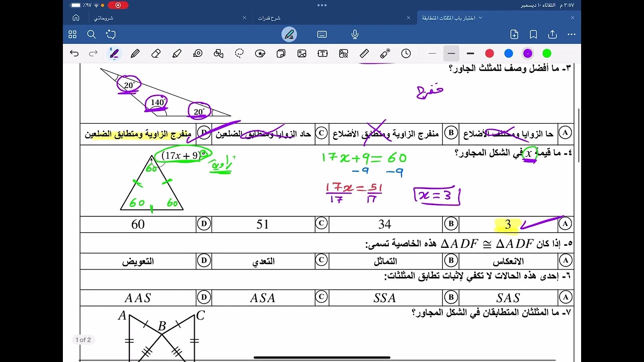Click the vertical page scrollbar
This screenshot has width=644, height=362.
click(579, 136)
